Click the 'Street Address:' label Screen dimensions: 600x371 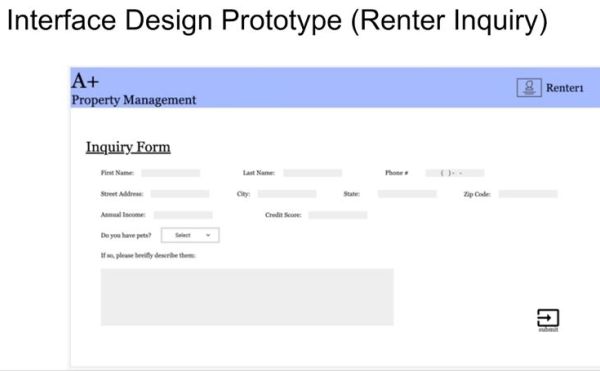[122, 194]
